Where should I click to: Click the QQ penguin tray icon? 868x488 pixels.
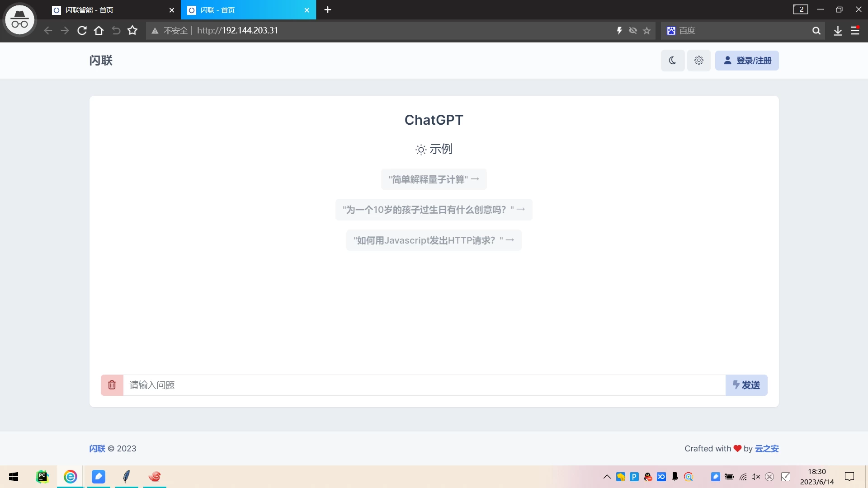coord(648,477)
